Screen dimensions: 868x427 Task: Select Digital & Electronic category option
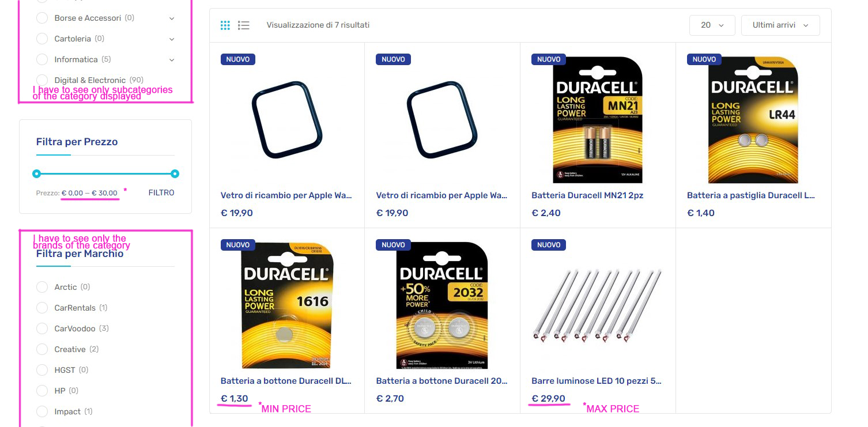[x=42, y=80]
